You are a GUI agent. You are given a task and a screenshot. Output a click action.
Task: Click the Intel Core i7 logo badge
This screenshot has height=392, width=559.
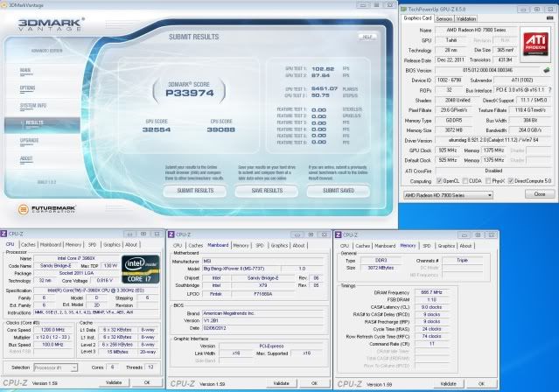[x=141, y=269]
